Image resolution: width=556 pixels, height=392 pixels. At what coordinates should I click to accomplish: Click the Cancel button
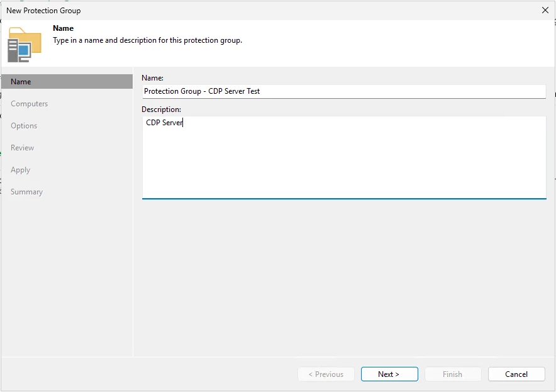click(516, 374)
